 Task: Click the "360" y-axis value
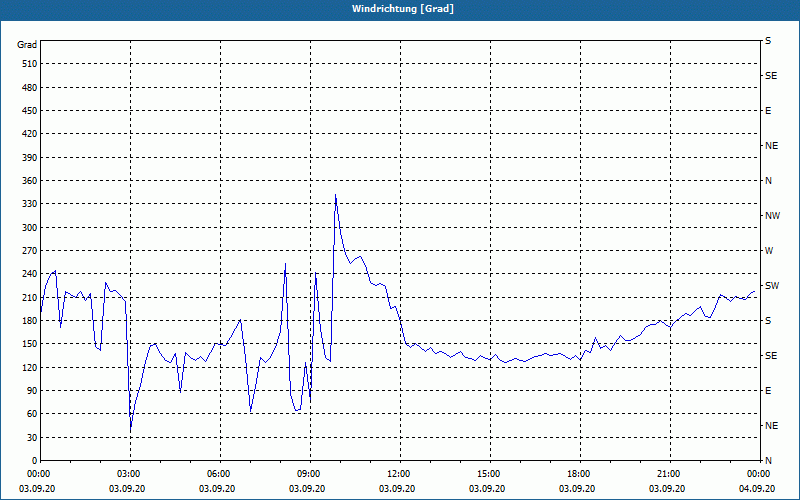(x=30, y=181)
